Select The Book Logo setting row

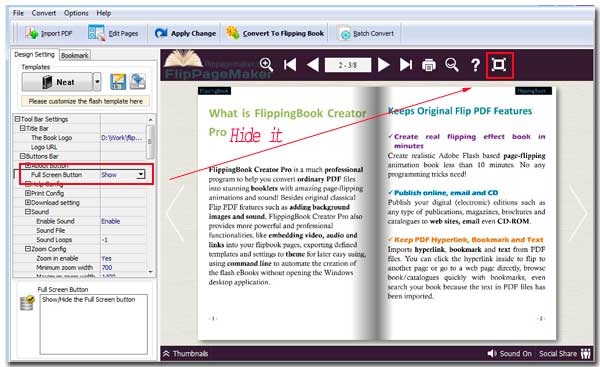point(80,138)
